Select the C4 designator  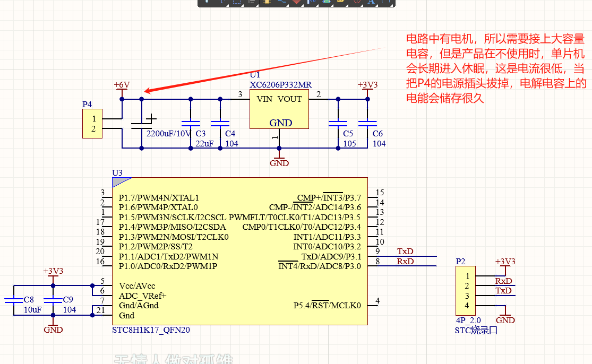coord(230,134)
